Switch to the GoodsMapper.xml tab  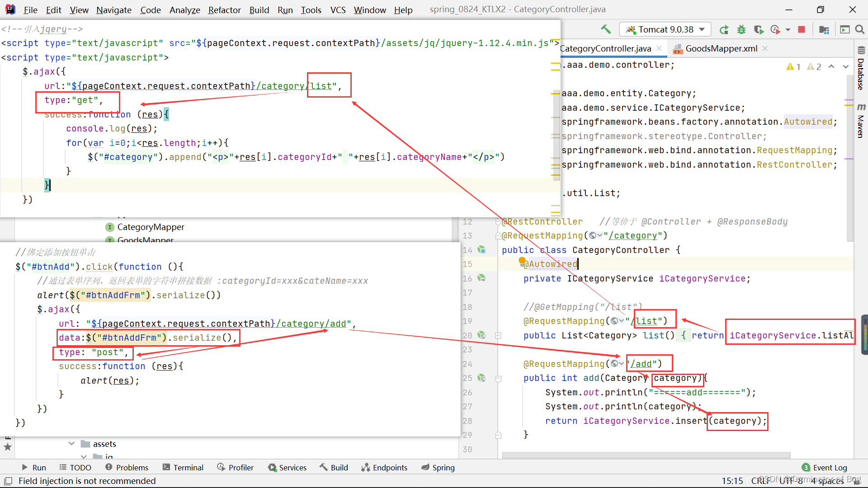721,48
